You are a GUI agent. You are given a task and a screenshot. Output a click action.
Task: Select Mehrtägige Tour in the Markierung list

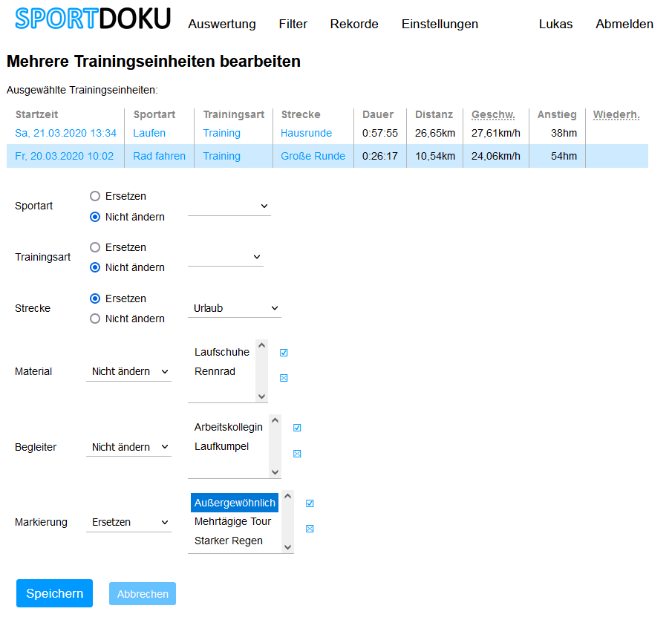click(232, 521)
